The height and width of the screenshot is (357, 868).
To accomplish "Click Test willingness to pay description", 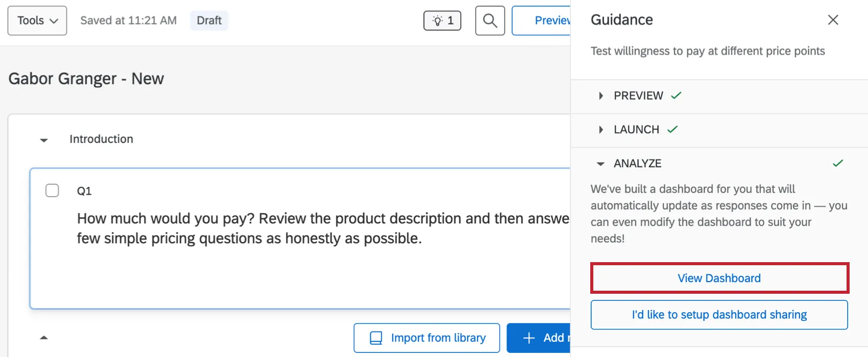I will pyautogui.click(x=708, y=51).
